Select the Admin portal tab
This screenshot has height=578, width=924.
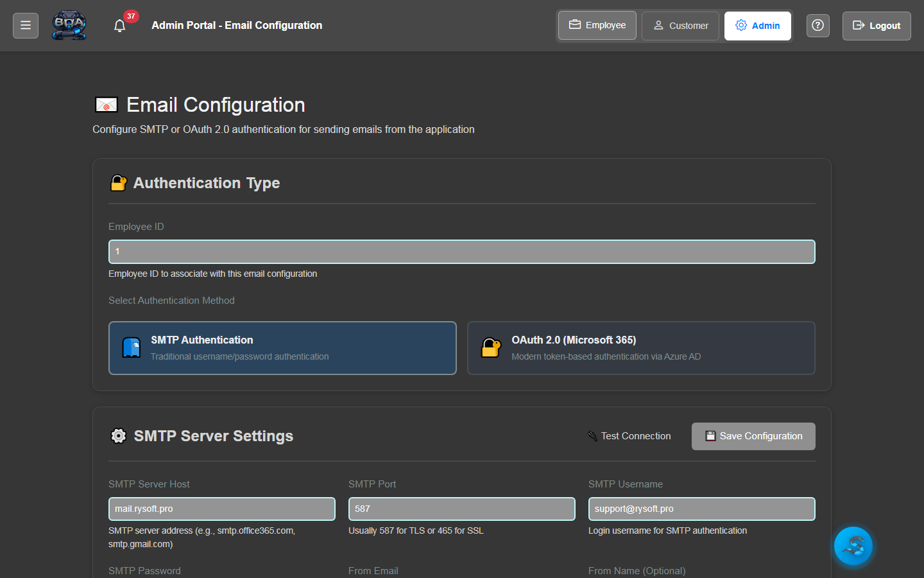pyautogui.click(x=757, y=26)
